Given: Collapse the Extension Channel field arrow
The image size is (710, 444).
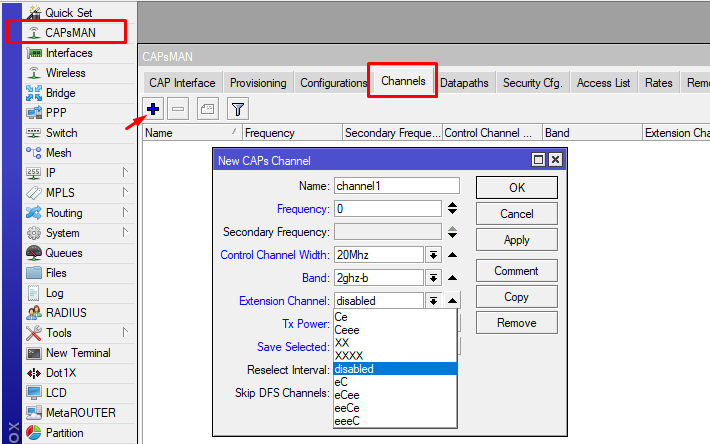Looking at the screenshot, I should (x=453, y=301).
